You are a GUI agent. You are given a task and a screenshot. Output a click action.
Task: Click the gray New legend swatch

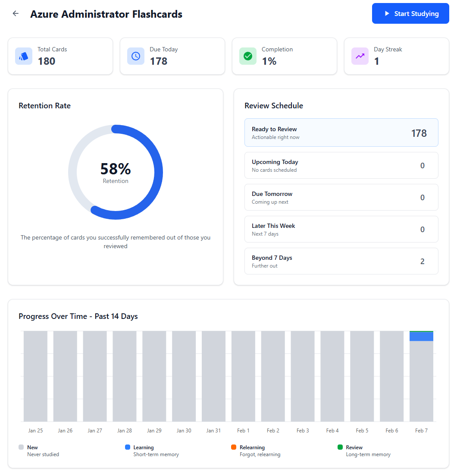[x=22, y=448]
